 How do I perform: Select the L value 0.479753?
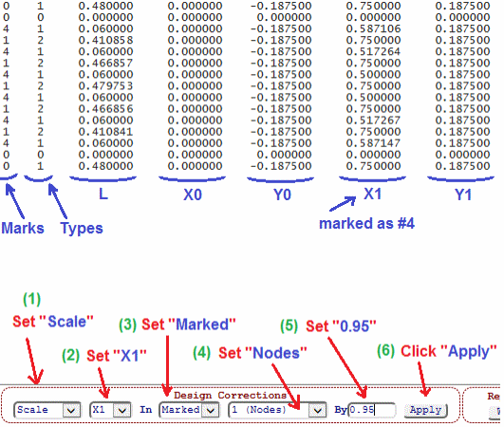[x=105, y=85]
